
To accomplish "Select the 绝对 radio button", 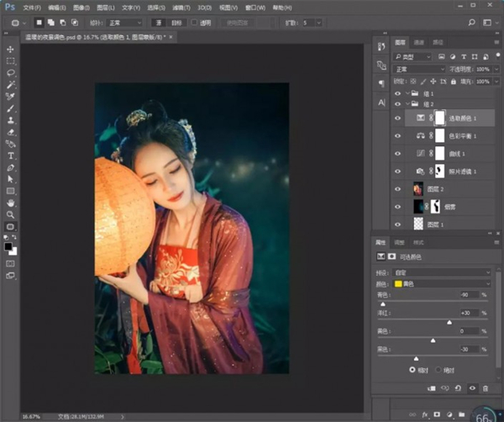I will coord(439,369).
